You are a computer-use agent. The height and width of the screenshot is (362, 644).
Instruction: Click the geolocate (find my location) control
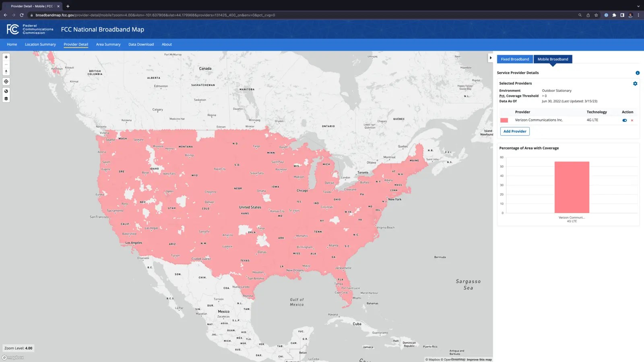coord(6,81)
